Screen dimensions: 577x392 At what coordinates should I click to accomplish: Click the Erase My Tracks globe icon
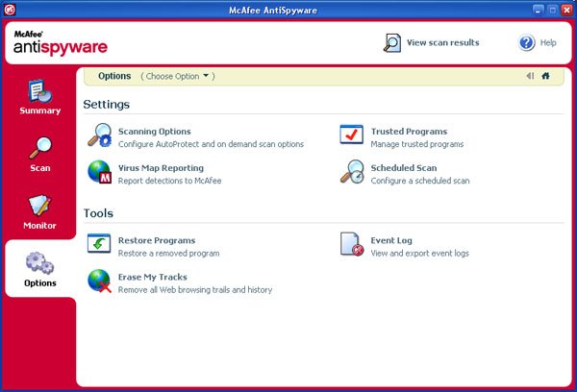point(99,281)
